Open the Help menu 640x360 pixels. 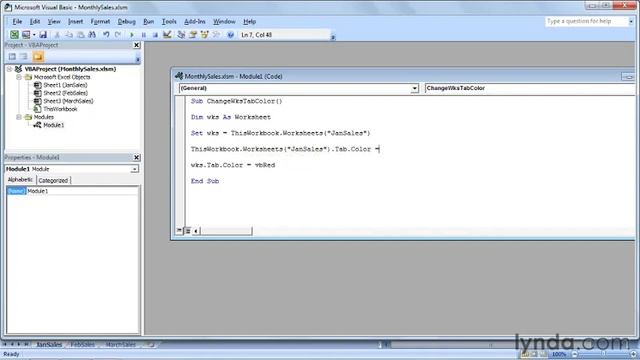tap(249, 21)
